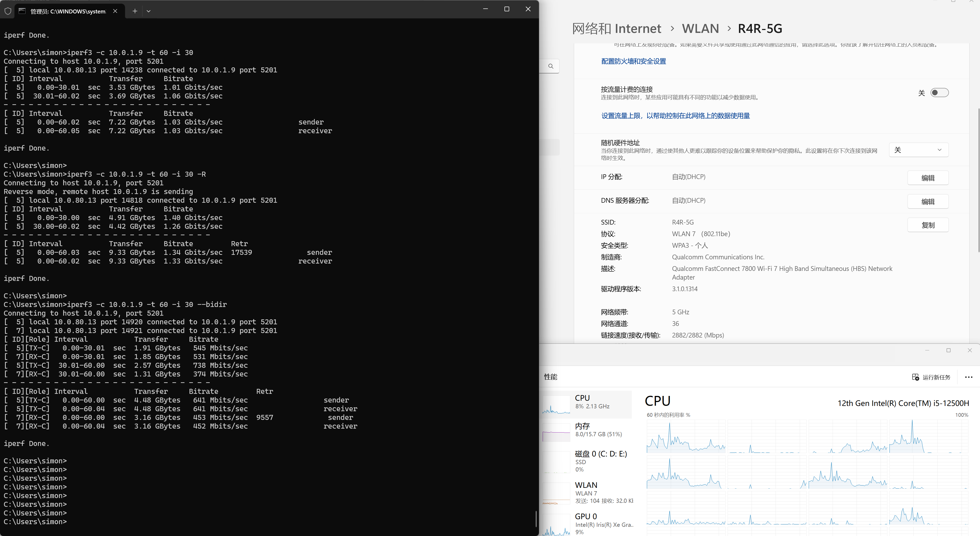Toggle 按流量计费的连接 switch
The width and height of the screenshot is (980, 536).
point(939,92)
